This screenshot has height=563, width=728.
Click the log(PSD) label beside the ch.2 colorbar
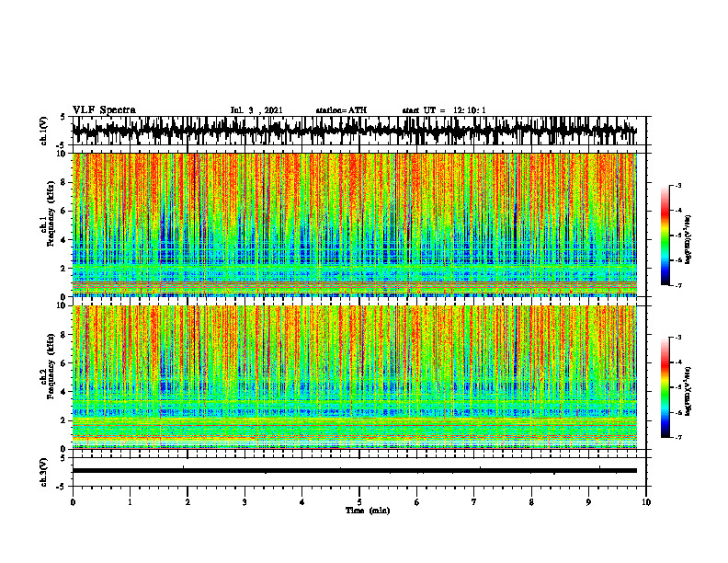click(x=689, y=391)
